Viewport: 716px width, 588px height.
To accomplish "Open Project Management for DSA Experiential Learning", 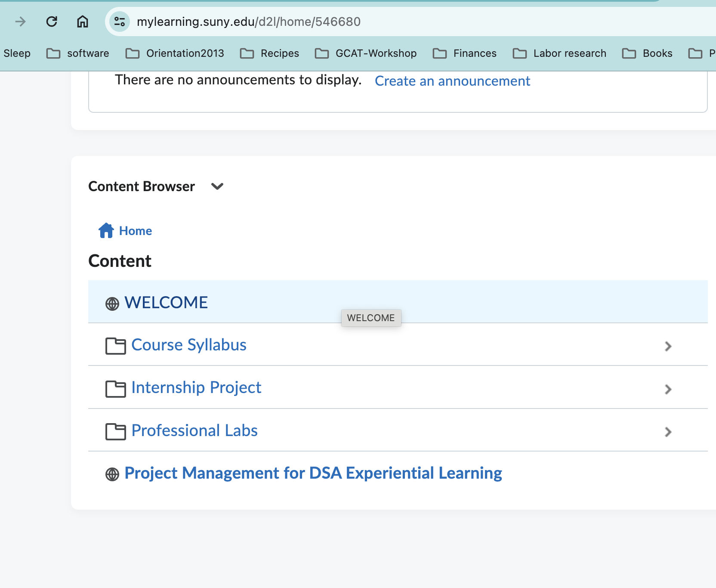I will 313,473.
